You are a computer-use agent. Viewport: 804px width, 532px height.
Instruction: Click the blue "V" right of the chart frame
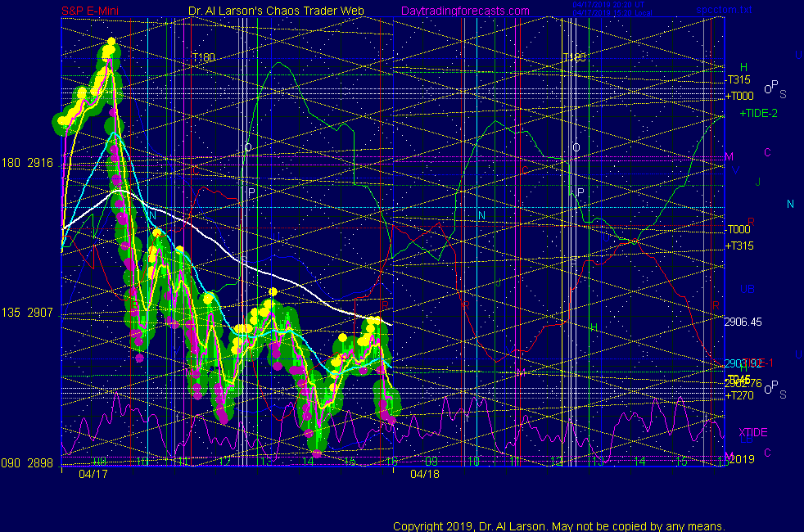(735, 170)
